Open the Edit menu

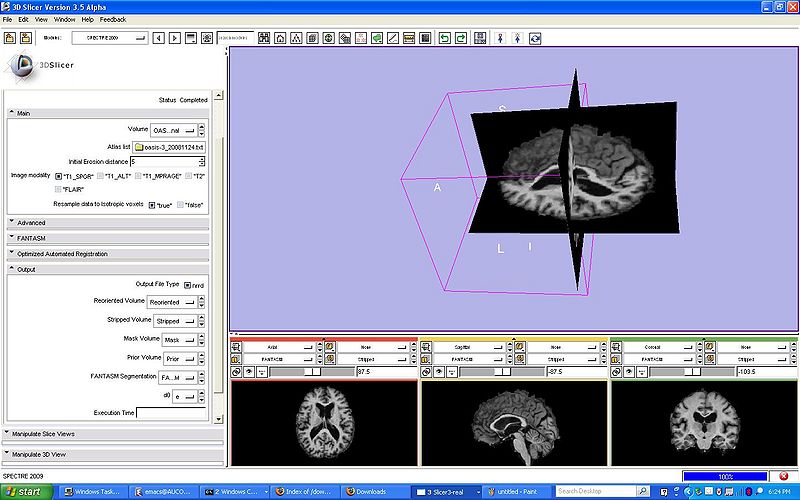click(x=23, y=19)
